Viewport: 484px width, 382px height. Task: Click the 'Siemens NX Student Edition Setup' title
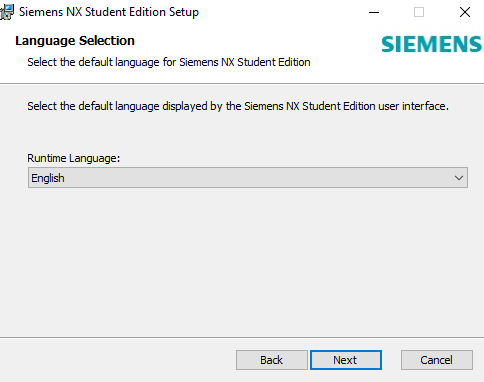tap(109, 12)
